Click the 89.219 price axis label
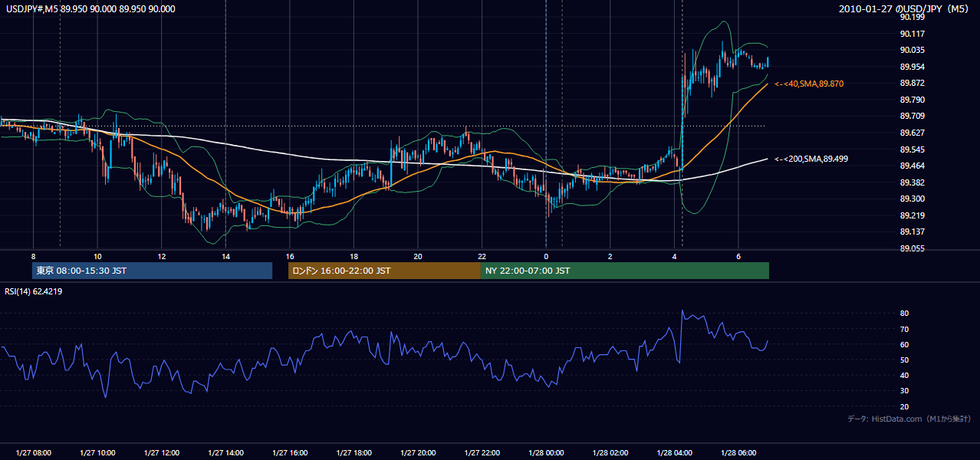This screenshot has height=460, width=980. click(911, 215)
